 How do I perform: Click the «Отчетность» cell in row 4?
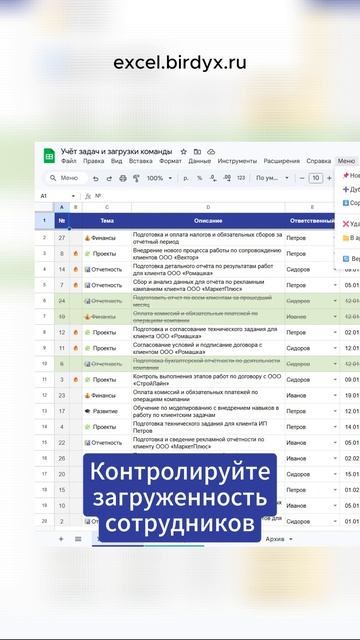coord(107,269)
